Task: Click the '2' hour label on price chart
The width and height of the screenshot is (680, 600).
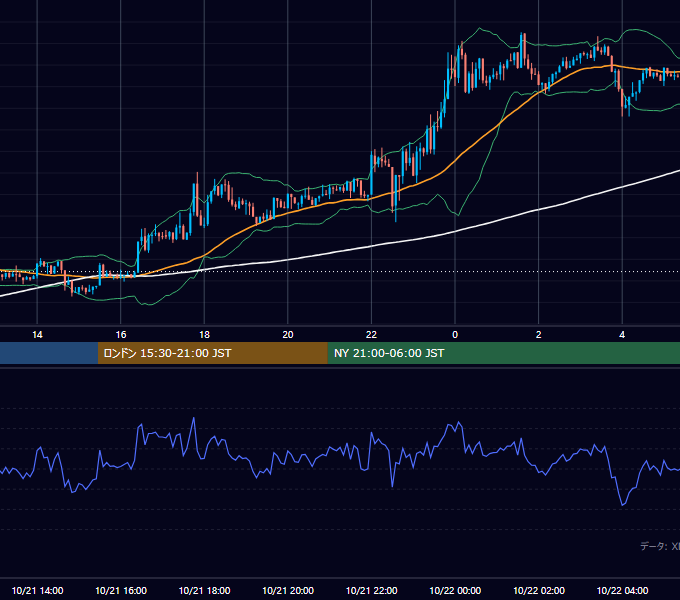Action: tap(539, 335)
